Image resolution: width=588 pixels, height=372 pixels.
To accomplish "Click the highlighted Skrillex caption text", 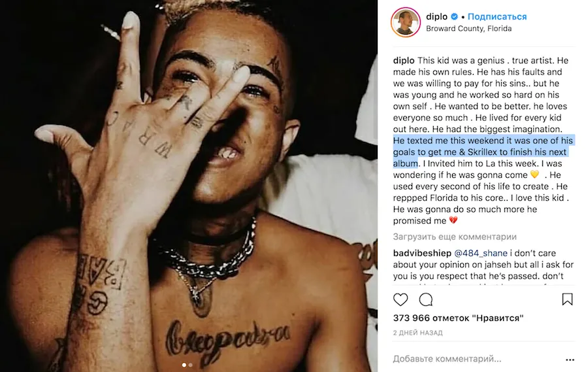I will click(482, 152).
